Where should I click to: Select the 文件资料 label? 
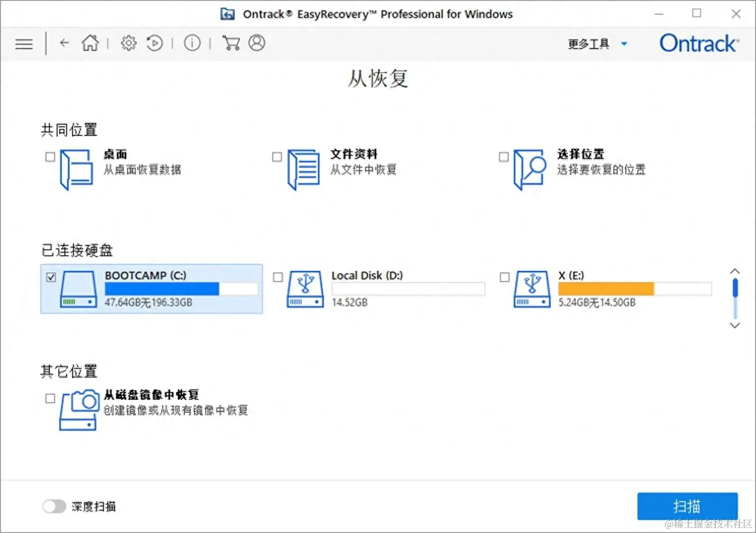(x=354, y=155)
